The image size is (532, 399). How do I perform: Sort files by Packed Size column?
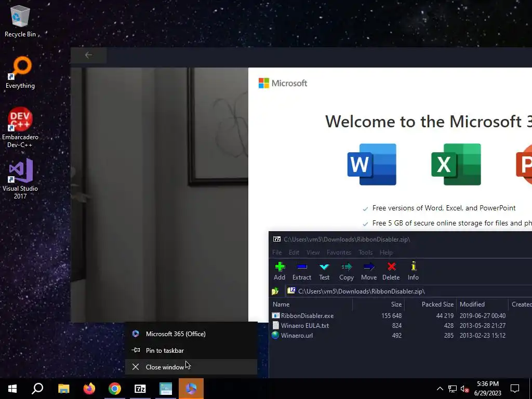431,304
